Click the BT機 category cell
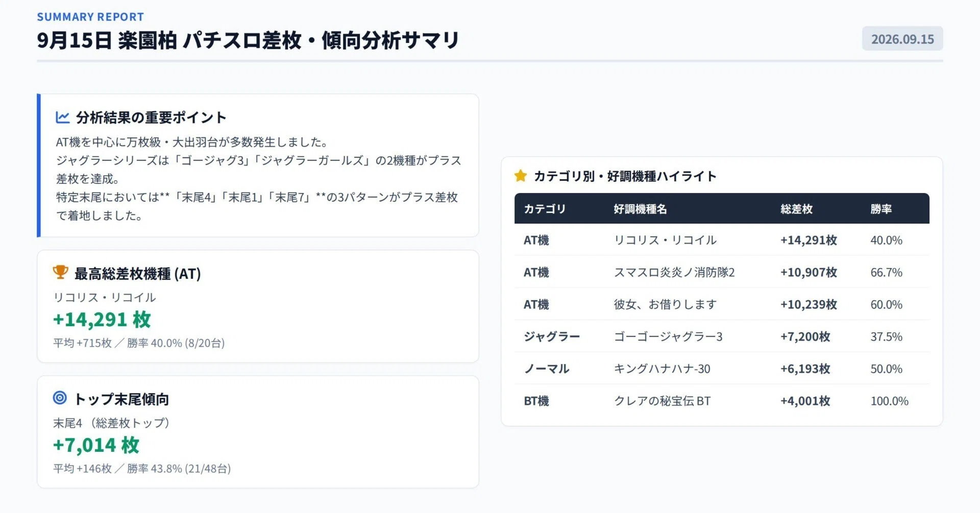The width and height of the screenshot is (980, 513). click(536, 401)
